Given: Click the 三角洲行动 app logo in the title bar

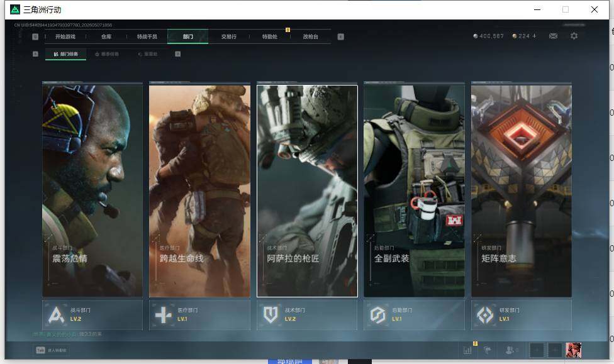Looking at the screenshot, I should (x=15, y=9).
